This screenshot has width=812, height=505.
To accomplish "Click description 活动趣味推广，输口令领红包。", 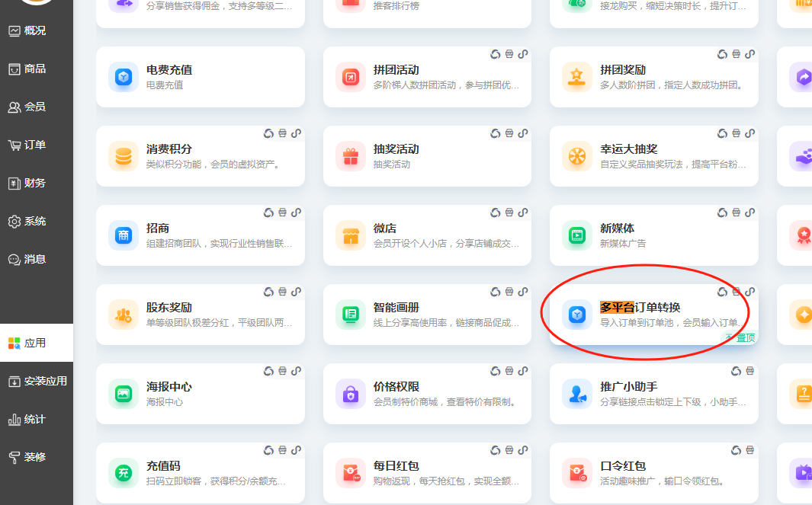I will click(662, 481).
